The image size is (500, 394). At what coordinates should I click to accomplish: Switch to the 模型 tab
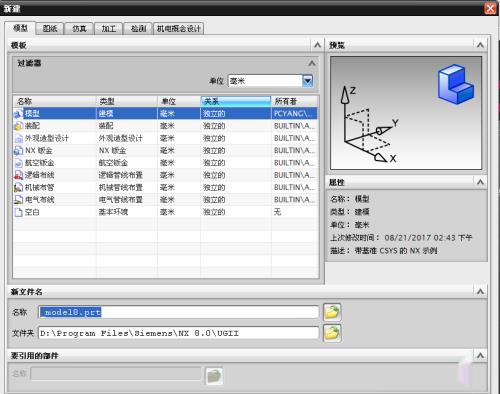click(x=20, y=28)
